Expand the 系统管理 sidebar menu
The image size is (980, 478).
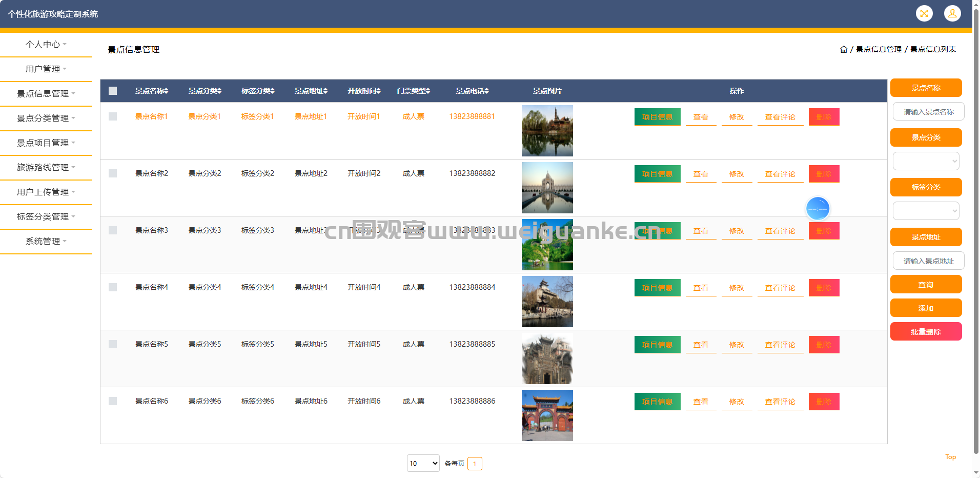(46, 242)
